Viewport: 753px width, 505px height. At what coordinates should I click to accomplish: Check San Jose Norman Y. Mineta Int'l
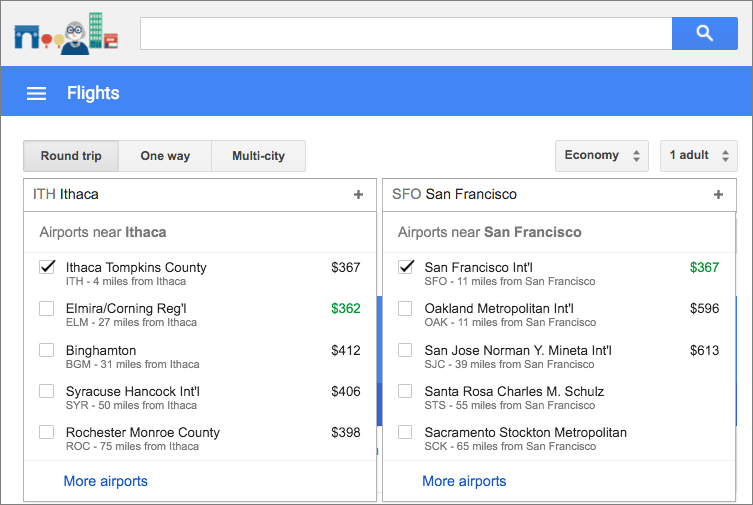405,350
